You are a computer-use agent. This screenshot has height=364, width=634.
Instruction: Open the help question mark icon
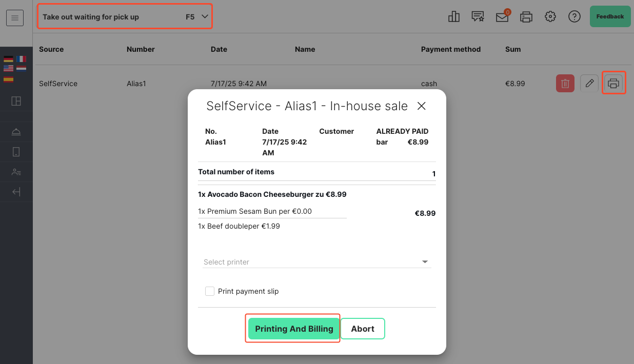[x=574, y=16]
